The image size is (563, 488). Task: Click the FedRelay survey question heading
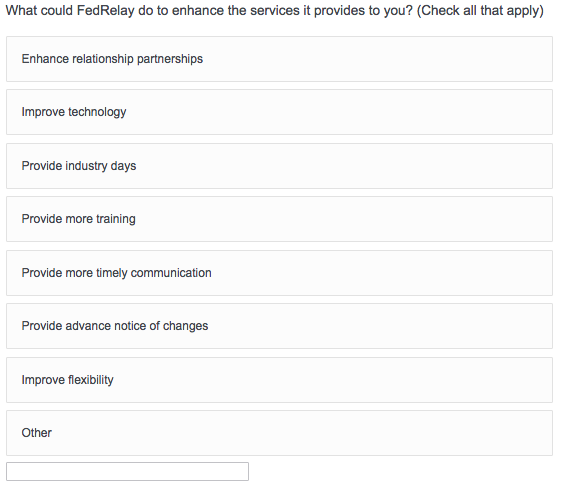click(275, 11)
